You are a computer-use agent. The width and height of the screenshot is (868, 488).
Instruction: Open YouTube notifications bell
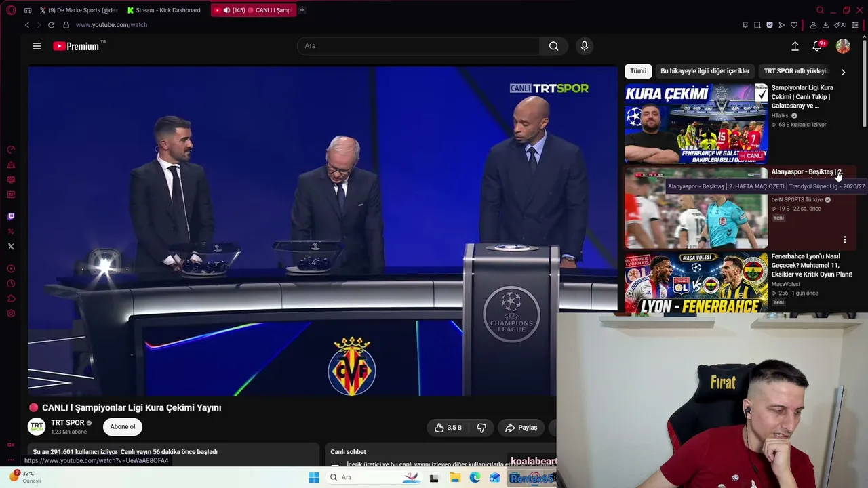pyautogui.click(x=817, y=46)
